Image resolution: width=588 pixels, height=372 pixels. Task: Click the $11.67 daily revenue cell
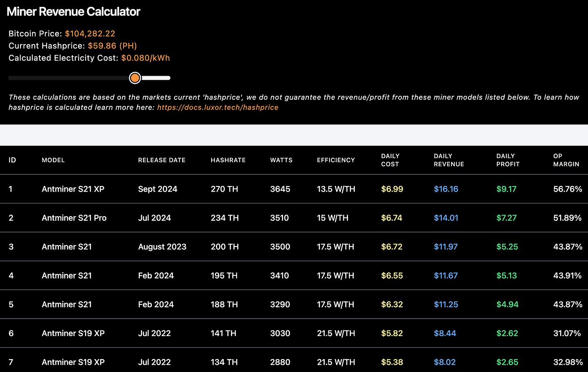[446, 276]
